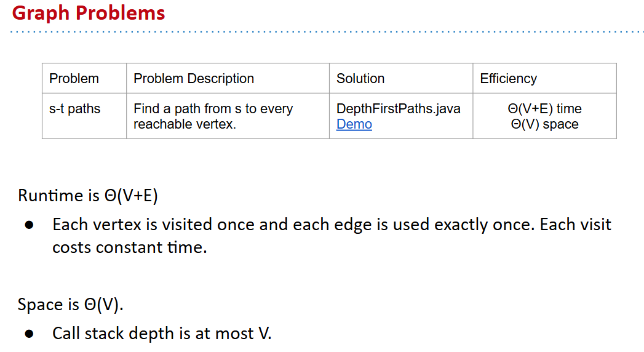Click the Graph Problems slide title
This screenshot has width=644, height=352.
(89, 13)
